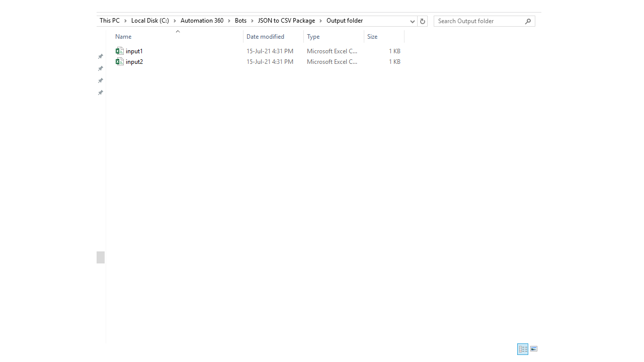Screen dimensions: 644x362
Task: Expand the chevron after This PC
Action: [125, 21]
